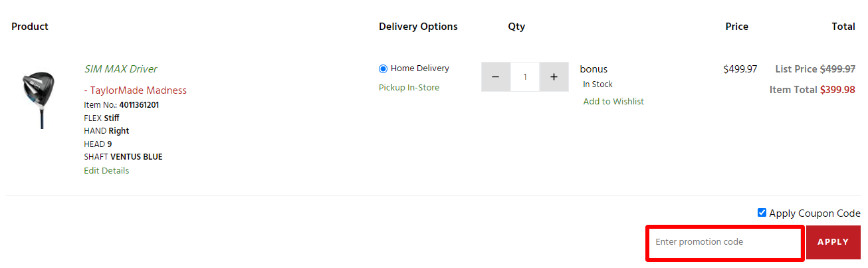
Task: Focus the Enter promotion code field
Action: [725, 242]
